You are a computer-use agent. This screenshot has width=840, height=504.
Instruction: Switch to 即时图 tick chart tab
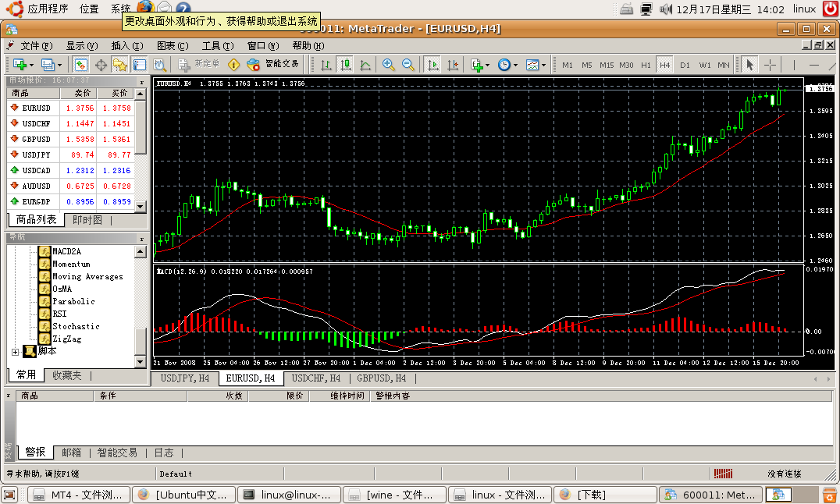[87, 219]
